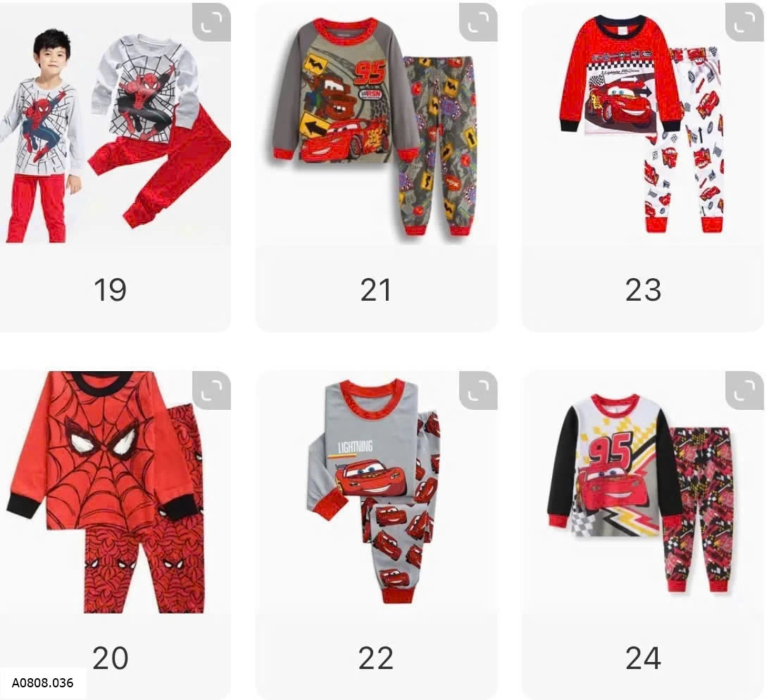Select the item label 22
776x700 pixels.
pyautogui.click(x=375, y=658)
